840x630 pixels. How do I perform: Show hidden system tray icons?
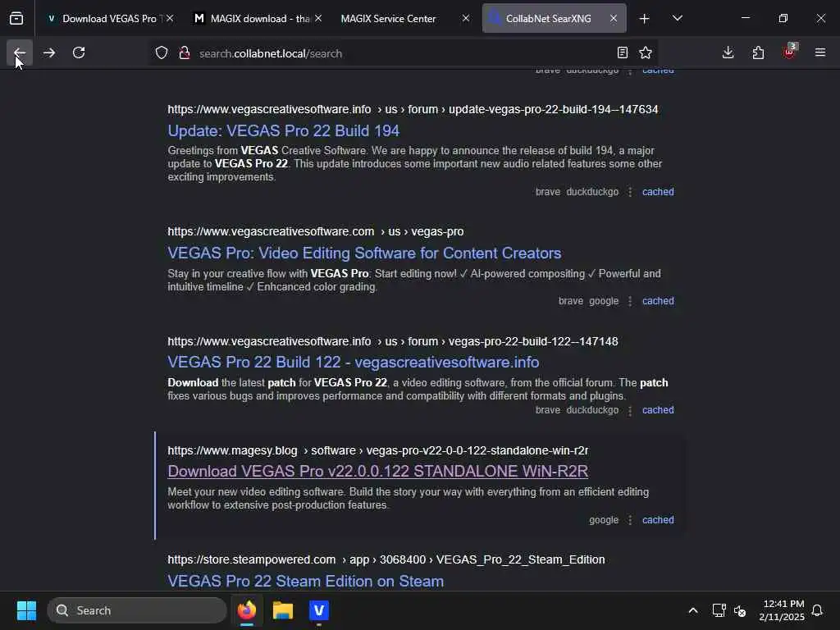[x=692, y=610]
